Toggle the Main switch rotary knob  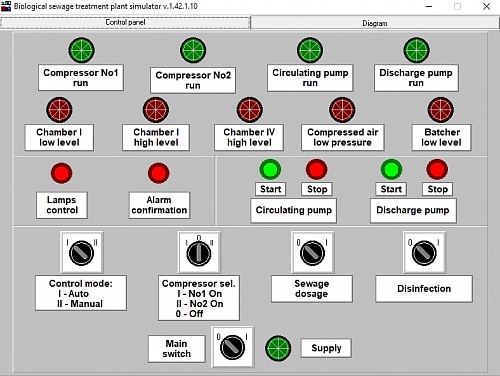pos(233,347)
